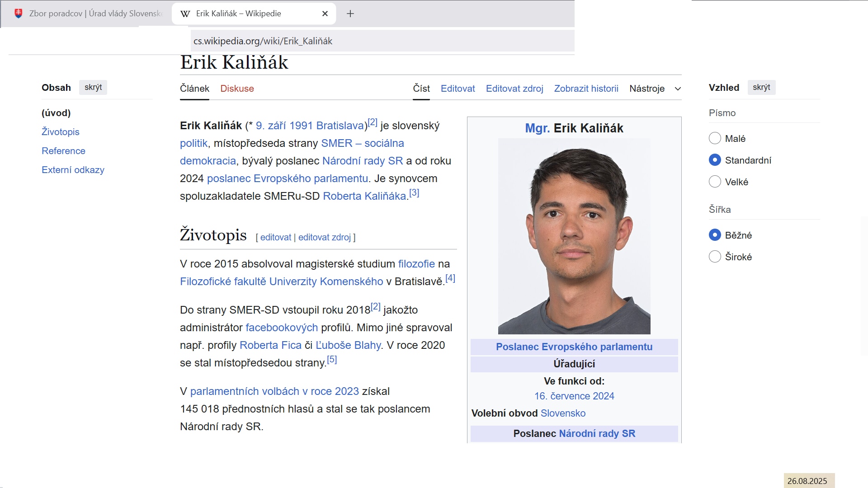Open the 9. září 1991 Bratislava link
868x488 pixels.
point(310,126)
